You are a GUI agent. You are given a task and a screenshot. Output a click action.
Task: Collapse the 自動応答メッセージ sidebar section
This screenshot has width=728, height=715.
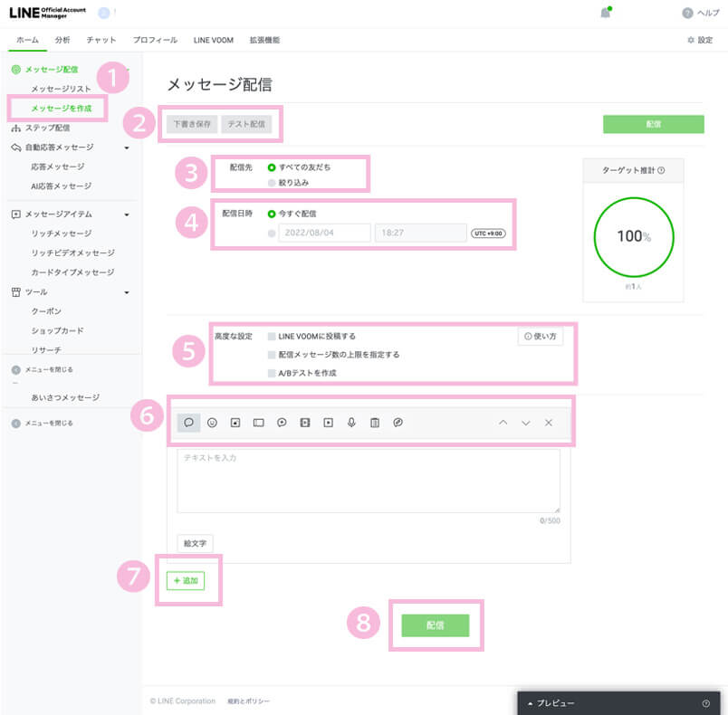[x=127, y=148]
